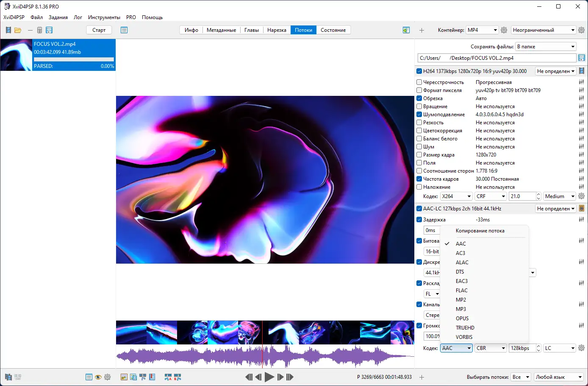Click the save frame image icon
Viewport: 588px width, 386px height.
coord(133,377)
